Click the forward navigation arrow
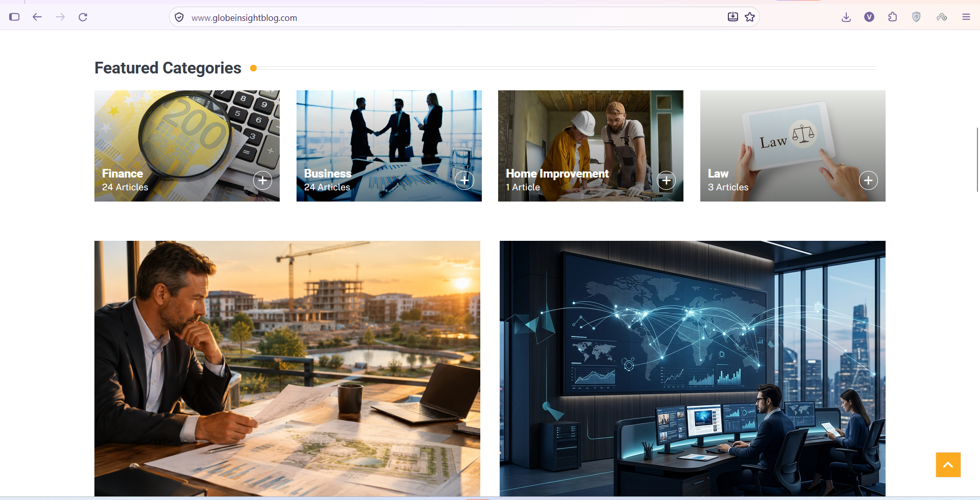This screenshot has width=980, height=500. pos(60,17)
